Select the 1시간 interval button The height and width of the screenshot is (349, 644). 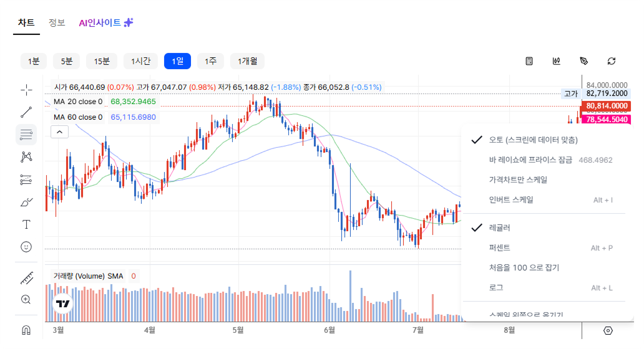pos(141,61)
